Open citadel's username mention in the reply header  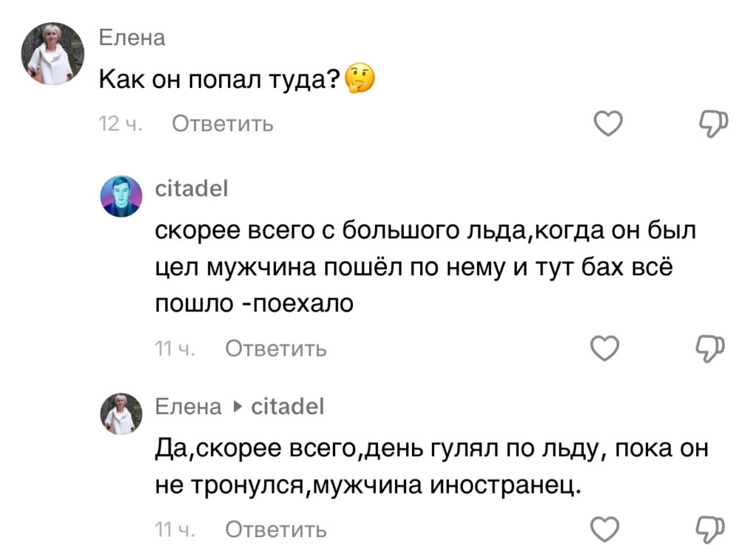tap(286, 406)
